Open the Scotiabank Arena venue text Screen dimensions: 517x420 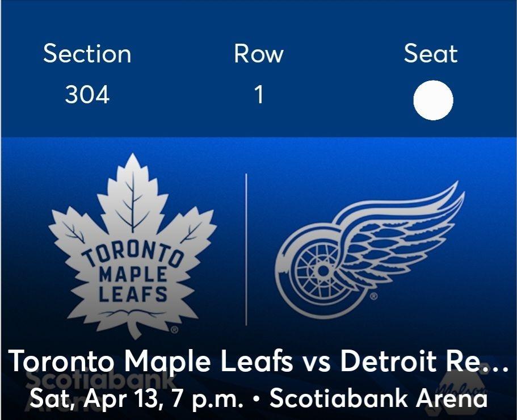click(379, 399)
